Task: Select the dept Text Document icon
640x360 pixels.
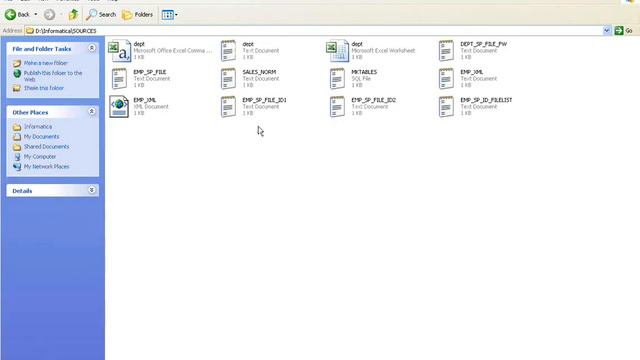Action: (x=228, y=51)
